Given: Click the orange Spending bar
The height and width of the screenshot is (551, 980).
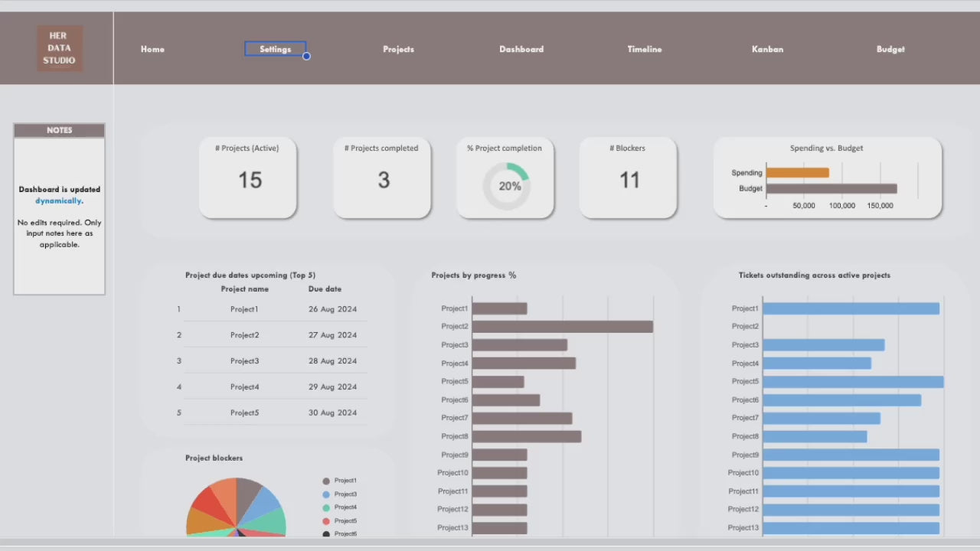Looking at the screenshot, I should pyautogui.click(x=797, y=173).
